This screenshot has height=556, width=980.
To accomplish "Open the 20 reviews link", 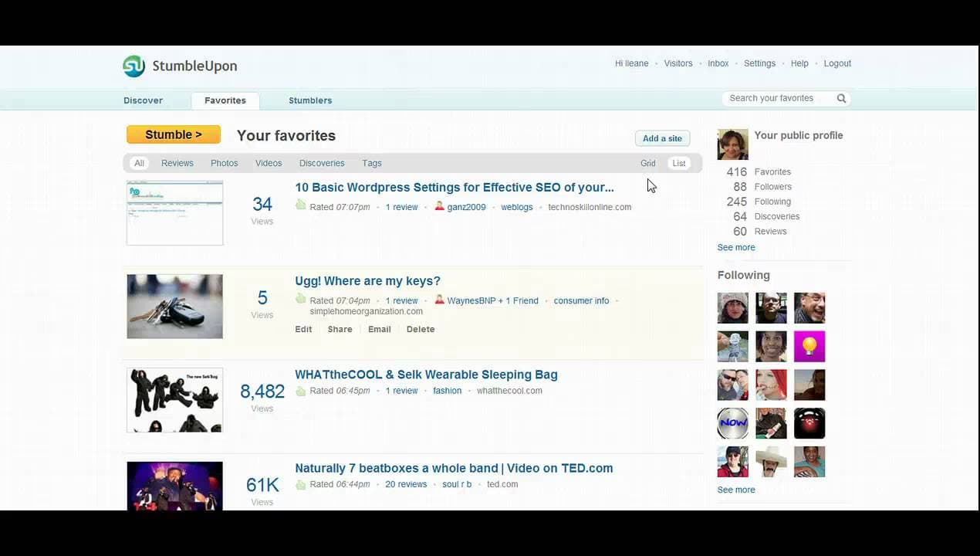I will click(406, 484).
